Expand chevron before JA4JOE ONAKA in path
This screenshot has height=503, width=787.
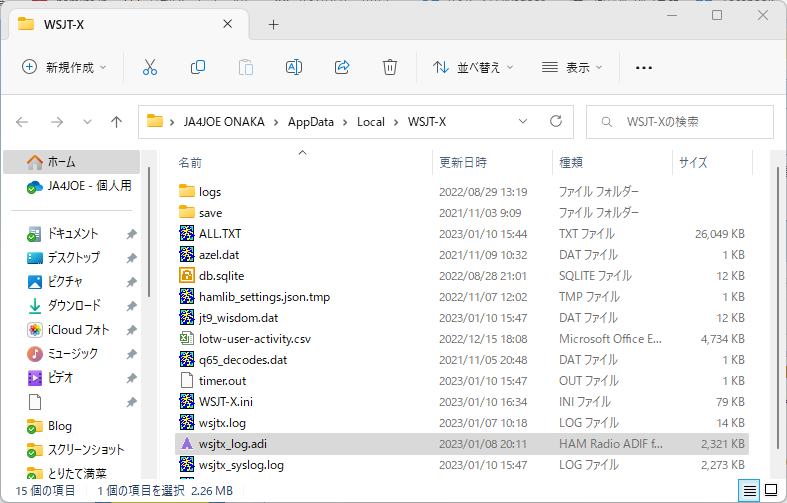pos(172,122)
